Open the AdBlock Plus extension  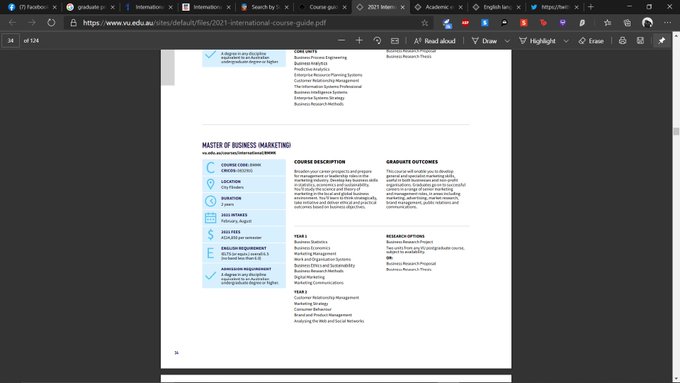[x=465, y=23]
